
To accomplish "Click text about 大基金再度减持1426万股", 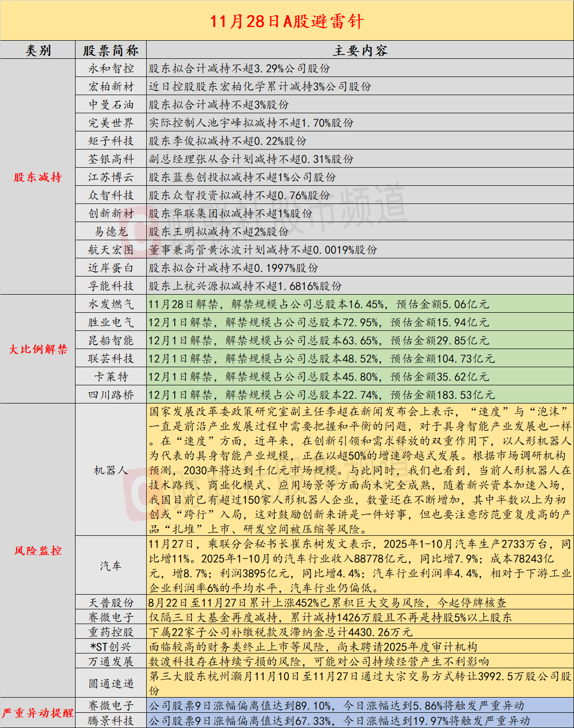I will click(x=331, y=618).
